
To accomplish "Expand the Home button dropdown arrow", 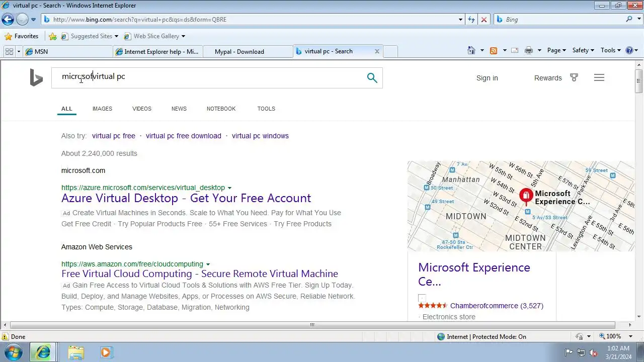I will [482, 50].
